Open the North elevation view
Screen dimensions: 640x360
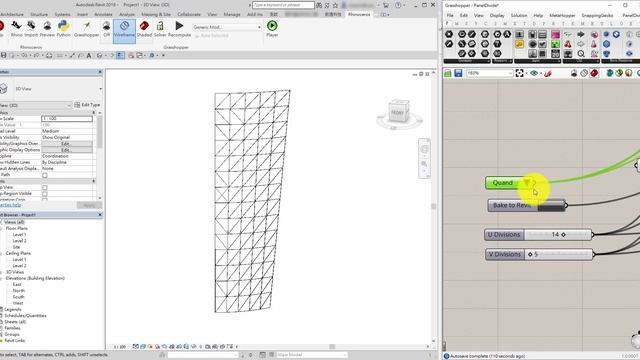[18, 291]
